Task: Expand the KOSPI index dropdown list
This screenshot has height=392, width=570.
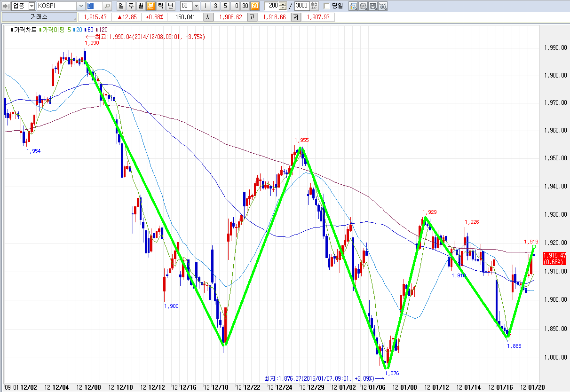Action: 80,6
